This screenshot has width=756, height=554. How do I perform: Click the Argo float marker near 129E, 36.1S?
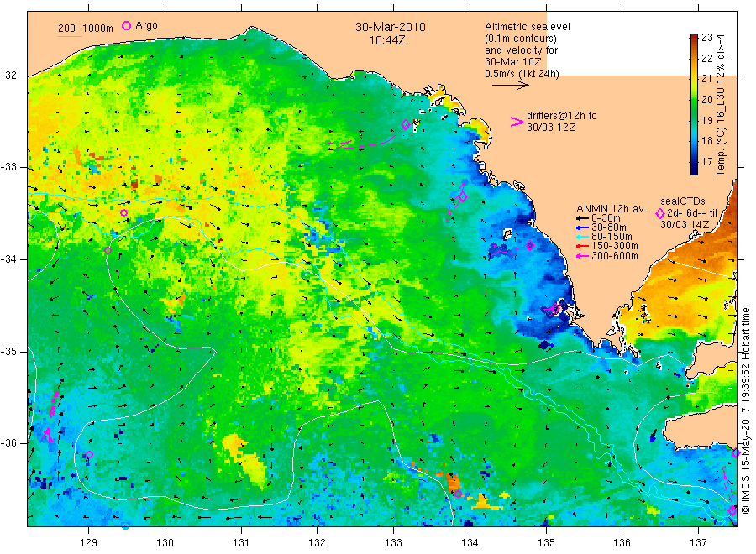[89, 454]
